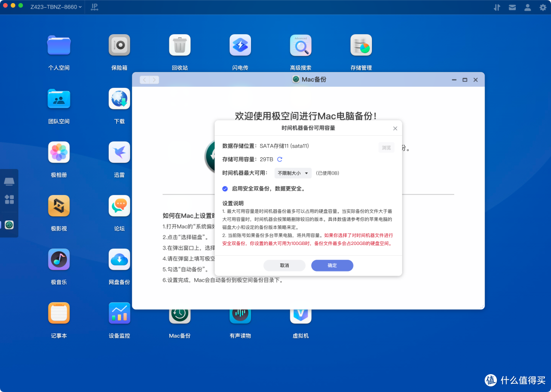Open the 有声读物 audiobook icon
Viewport: 551px width, 392px height.
click(240, 316)
